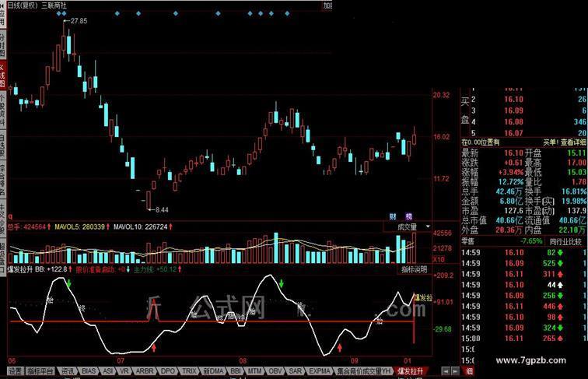Viewport: 588px width, 379px height.
Task: Click the 市盈 127.6 value
Action: pyautogui.click(x=514, y=211)
